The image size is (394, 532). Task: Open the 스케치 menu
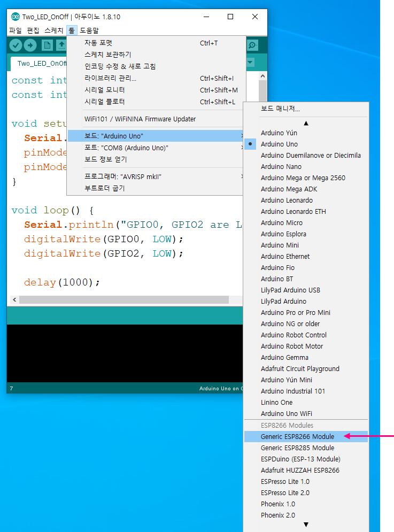pos(53,30)
